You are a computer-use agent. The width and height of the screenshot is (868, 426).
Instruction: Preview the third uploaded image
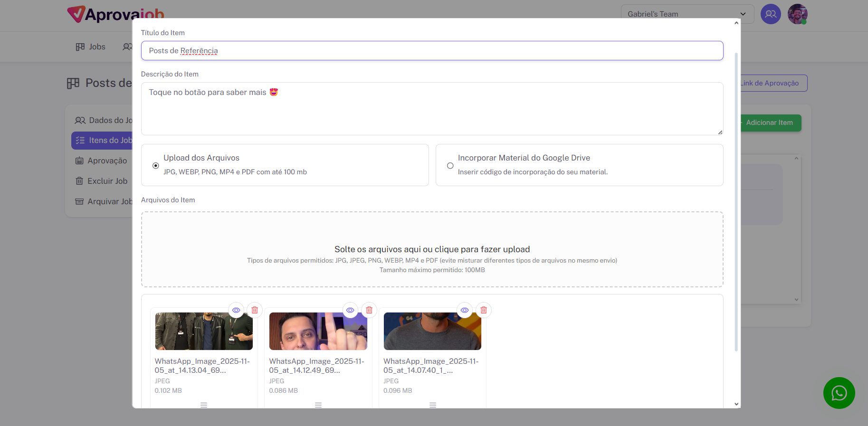click(465, 310)
